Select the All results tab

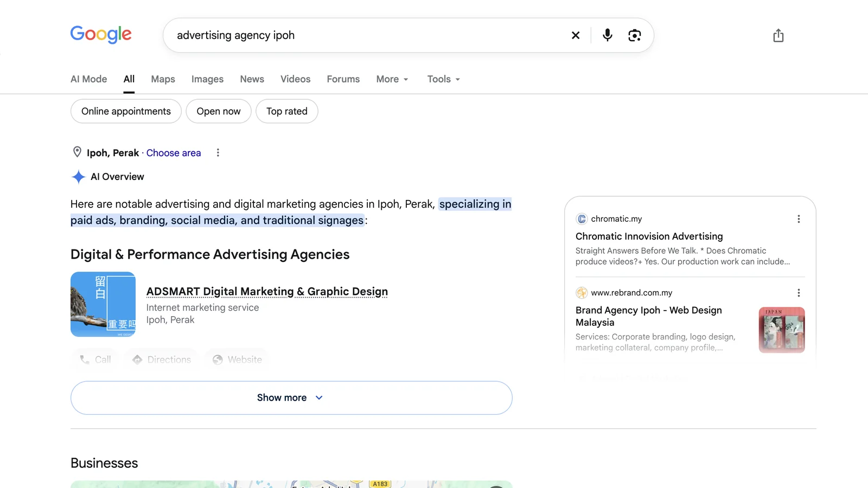[x=129, y=79]
